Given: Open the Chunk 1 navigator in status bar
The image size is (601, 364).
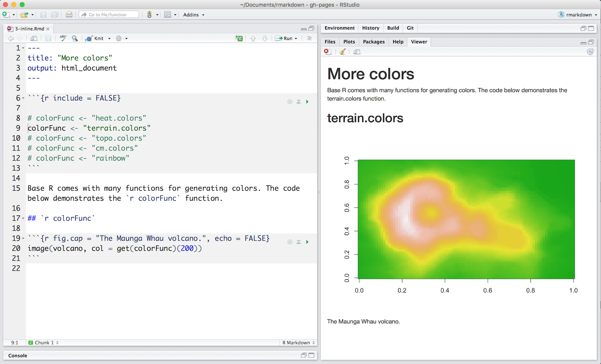Looking at the screenshot, I should [x=44, y=343].
